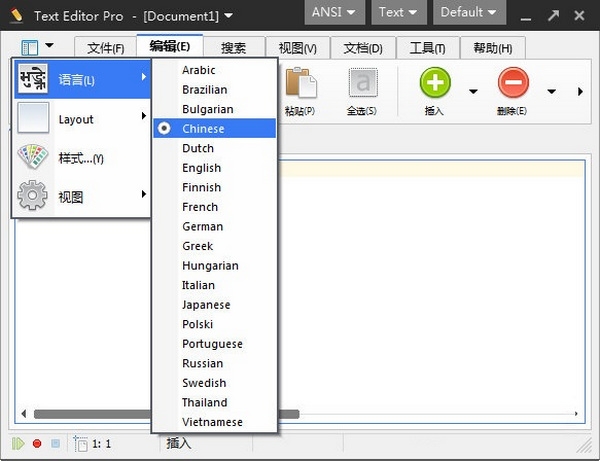Select Portuguese language
Screen dimensions: 600x461
[214, 344]
